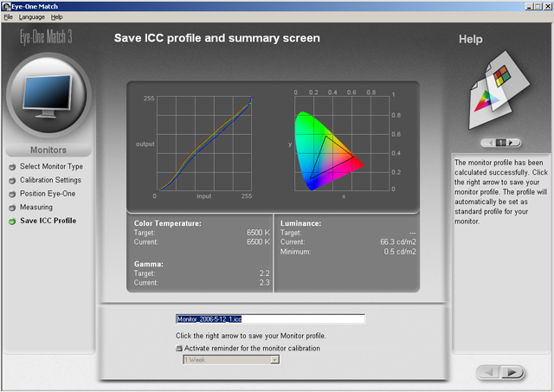554x392 pixels.
Task: Click the Monitors section header
Action: (48, 150)
